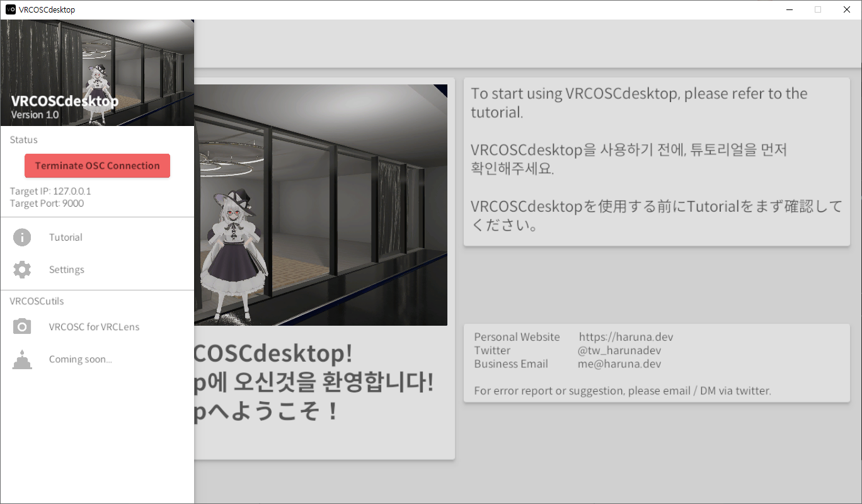The width and height of the screenshot is (862, 504).
Task: Click the business email me@haruna.dev
Action: coord(620,364)
